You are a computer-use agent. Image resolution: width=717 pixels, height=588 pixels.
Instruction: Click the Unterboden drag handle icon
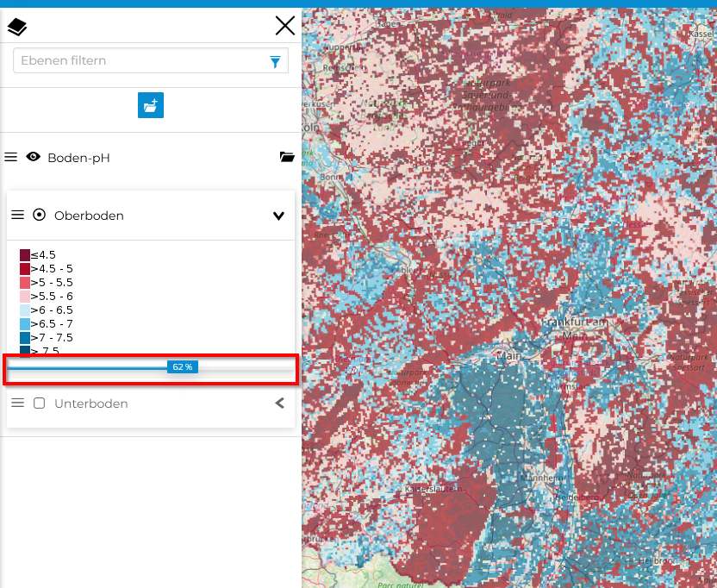pyautogui.click(x=17, y=403)
